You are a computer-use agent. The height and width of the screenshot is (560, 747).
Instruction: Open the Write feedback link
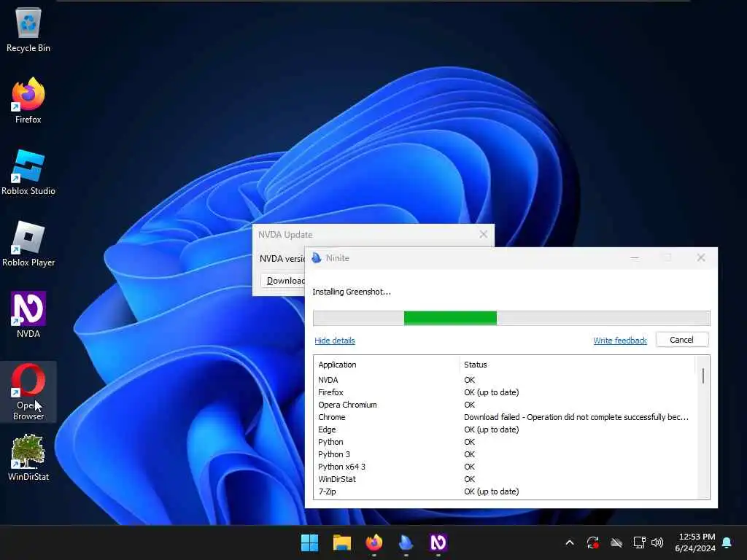click(620, 341)
